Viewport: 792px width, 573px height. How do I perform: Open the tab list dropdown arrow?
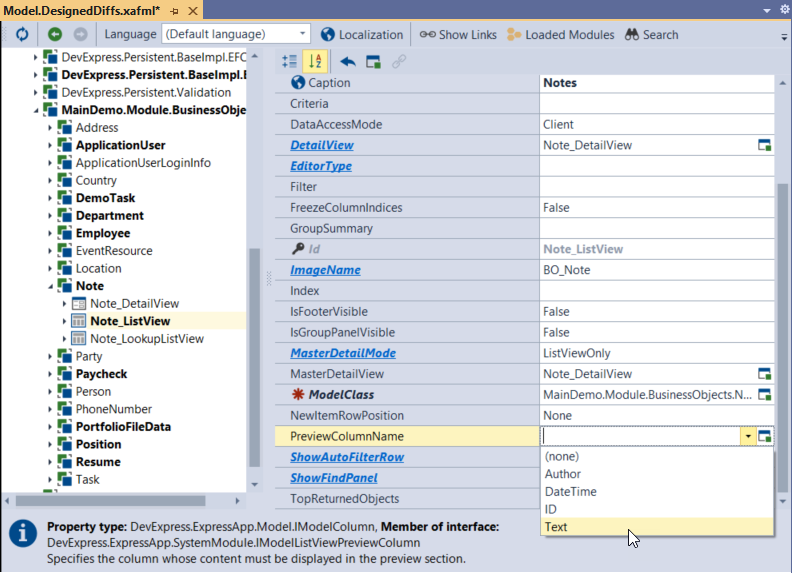[x=767, y=10]
